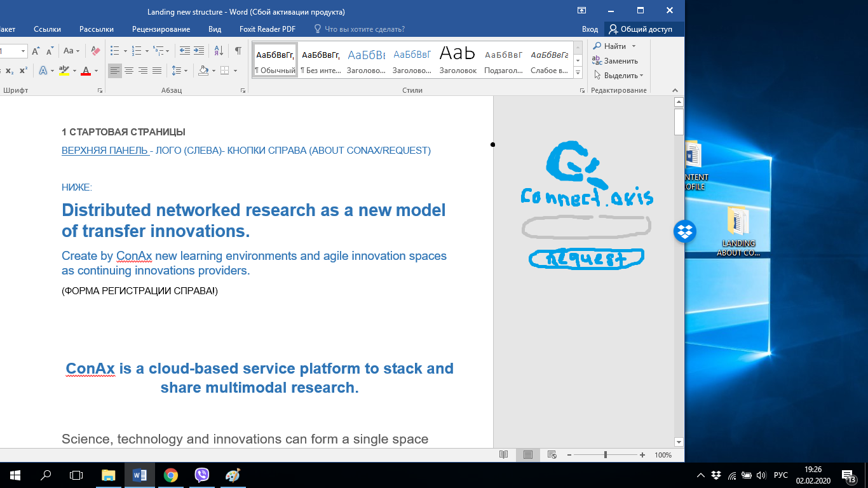Open the Выделить selection menu
The width and height of the screenshot is (868, 488).
tap(618, 76)
